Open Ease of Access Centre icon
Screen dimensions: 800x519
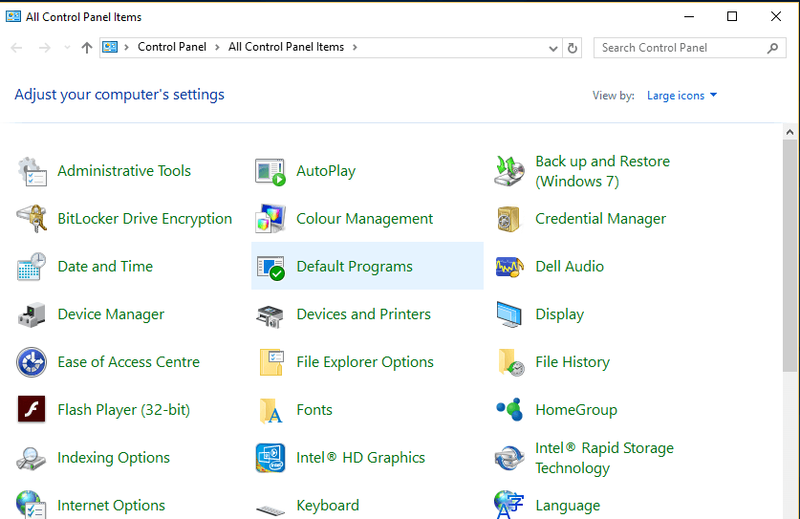point(32,362)
